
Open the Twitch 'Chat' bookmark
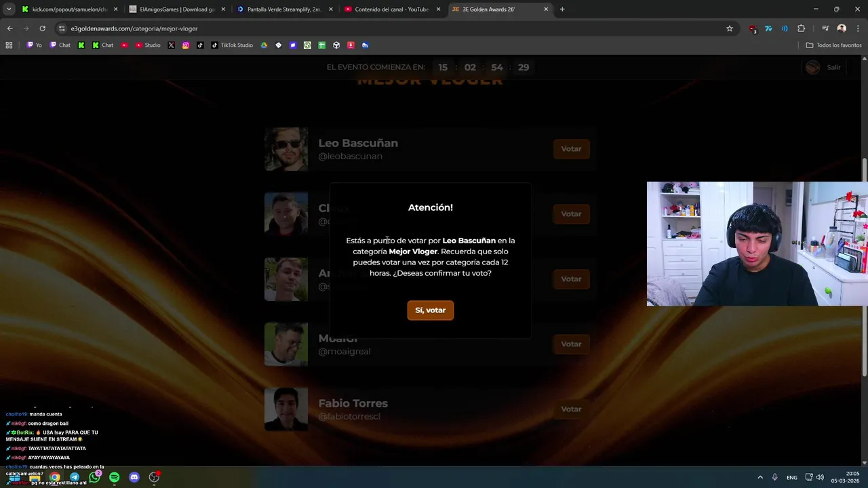[x=60, y=45]
